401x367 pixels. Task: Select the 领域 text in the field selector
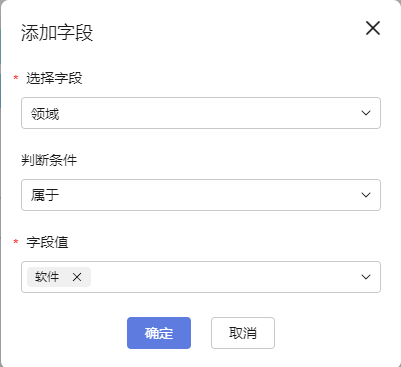pos(45,114)
